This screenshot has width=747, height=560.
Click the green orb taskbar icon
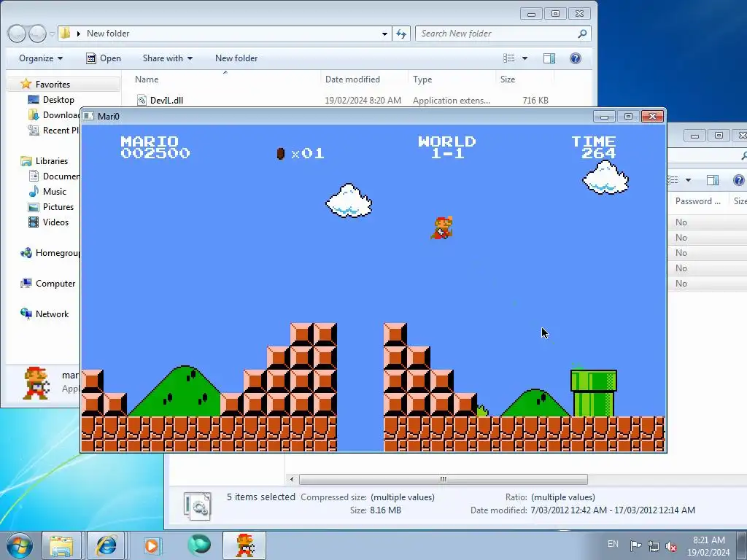(x=199, y=545)
